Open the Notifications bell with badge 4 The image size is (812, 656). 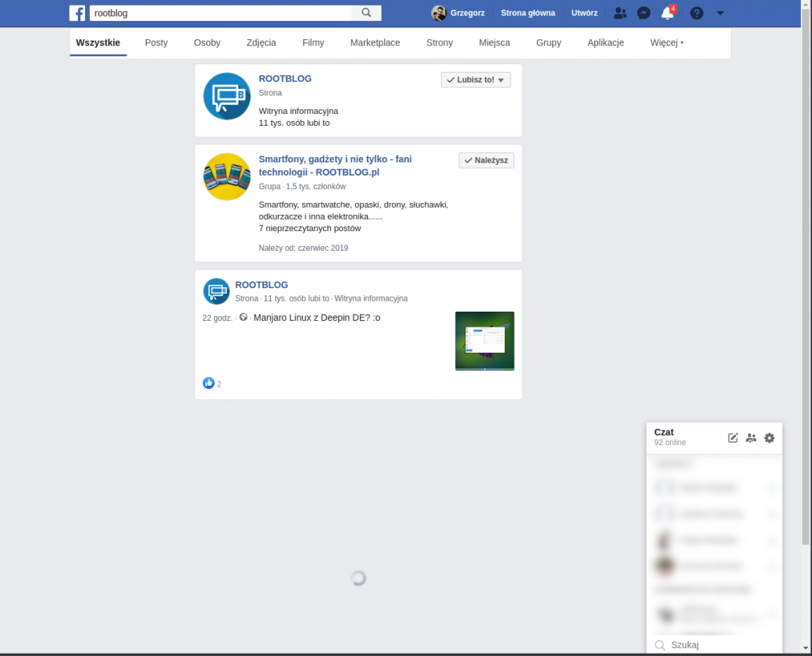pyautogui.click(x=667, y=12)
